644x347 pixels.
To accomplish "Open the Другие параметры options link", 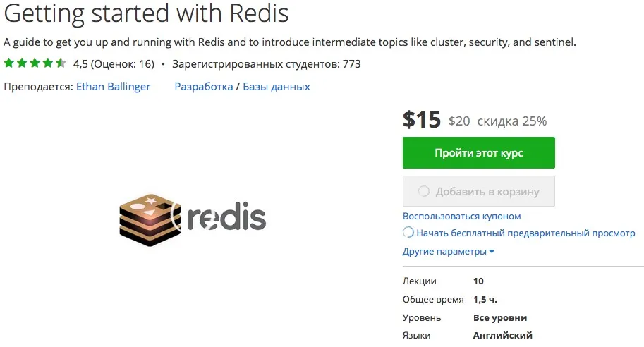I will (444, 252).
